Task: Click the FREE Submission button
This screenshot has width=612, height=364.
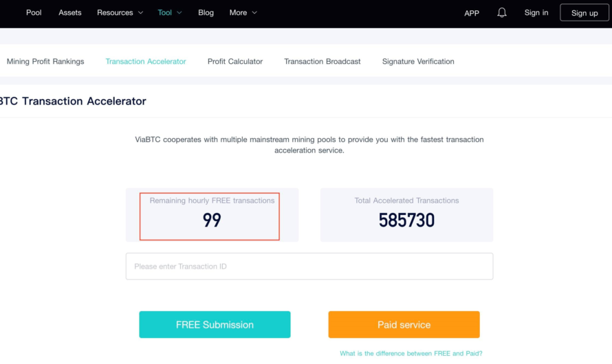Action: point(215,324)
